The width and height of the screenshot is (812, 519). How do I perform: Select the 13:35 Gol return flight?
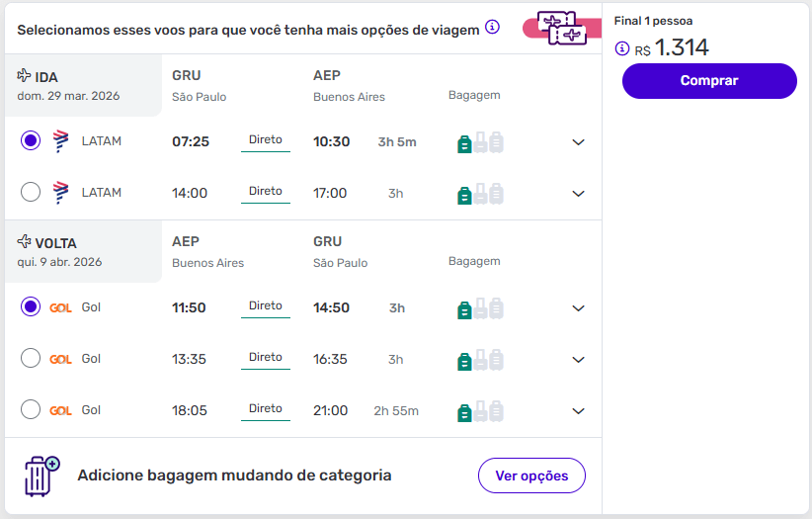[31, 359]
